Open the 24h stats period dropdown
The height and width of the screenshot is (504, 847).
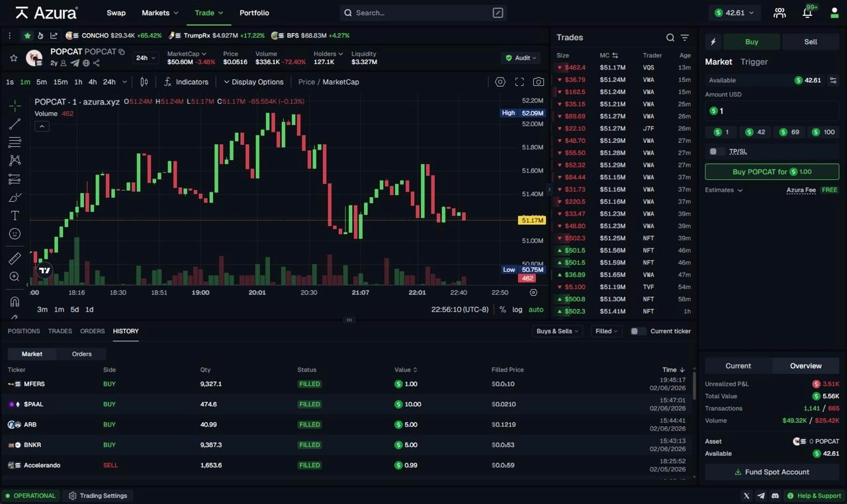[146, 58]
